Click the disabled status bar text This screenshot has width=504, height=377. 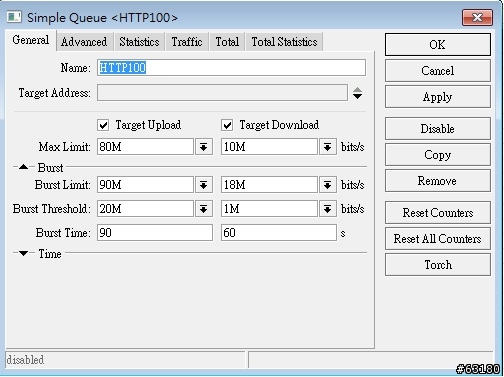tap(25, 360)
